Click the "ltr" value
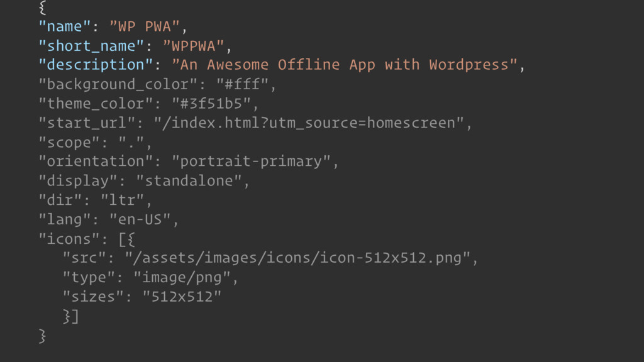Image resolution: width=644 pixels, height=362 pixels. tap(122, 200)
